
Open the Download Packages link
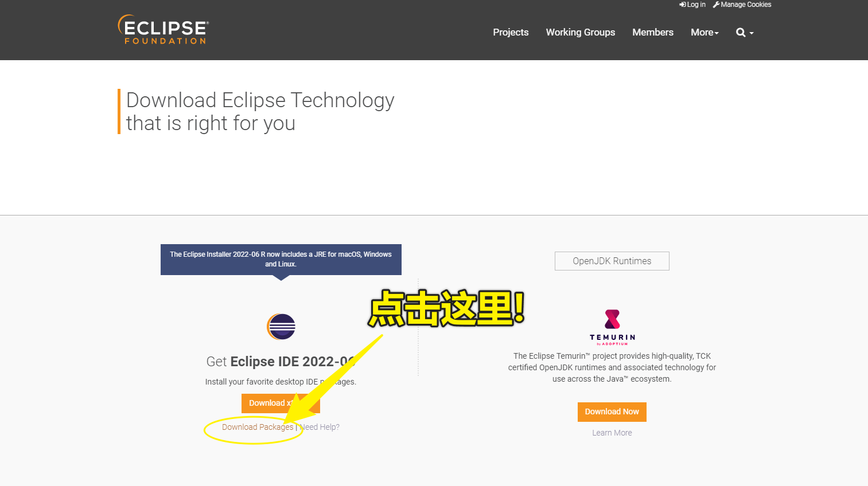tap(258, 427)
